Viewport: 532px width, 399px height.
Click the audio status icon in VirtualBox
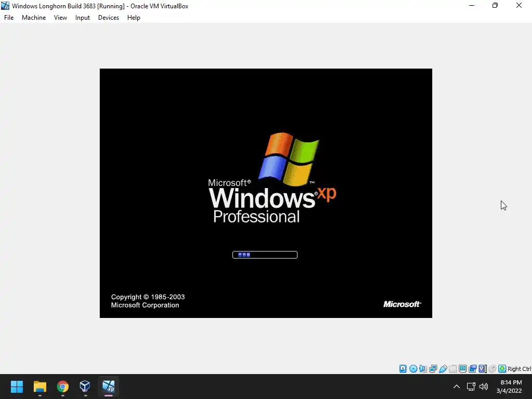coord(423,369)
